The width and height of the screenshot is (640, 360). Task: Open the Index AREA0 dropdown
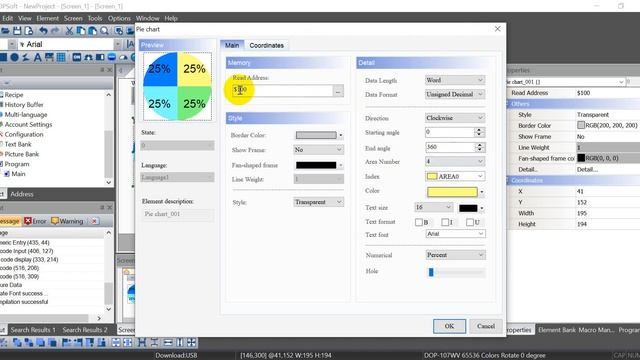pos(455,176)
